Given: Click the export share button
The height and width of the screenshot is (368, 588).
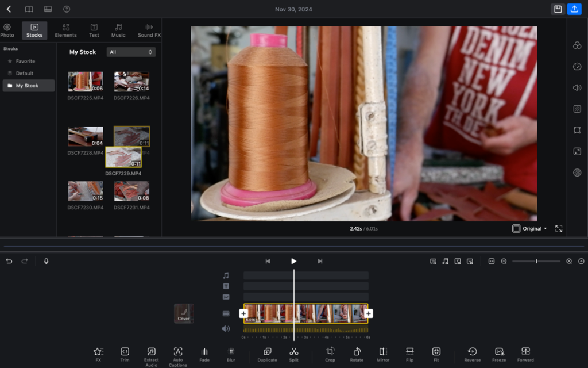Looking at the screenshot, I should (x=574, y=9).
